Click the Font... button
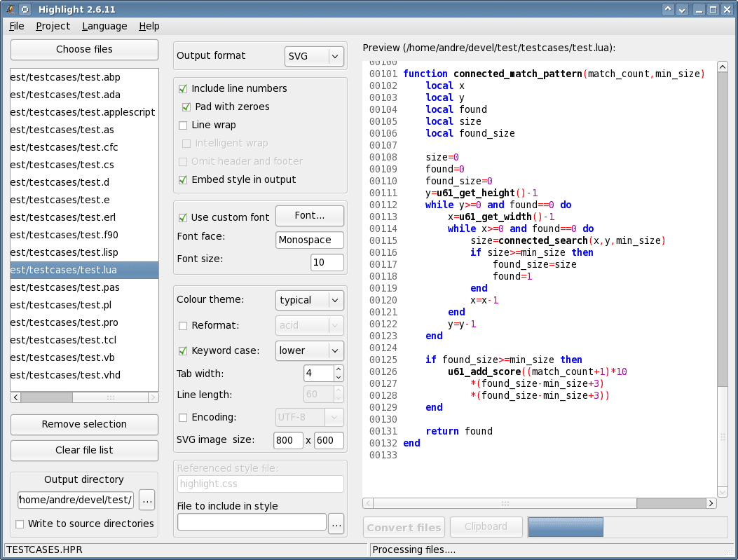The height and width of the screenshot is (560, 738). click(309, 216)
